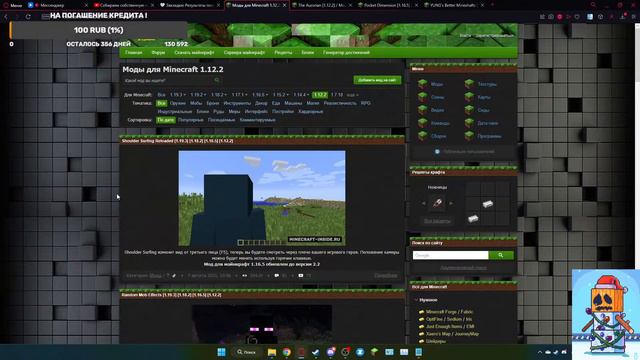Screen dimensions: 640x360
Task: Open the Сборки section grass-block icon
Action: [x=422, y=136]
